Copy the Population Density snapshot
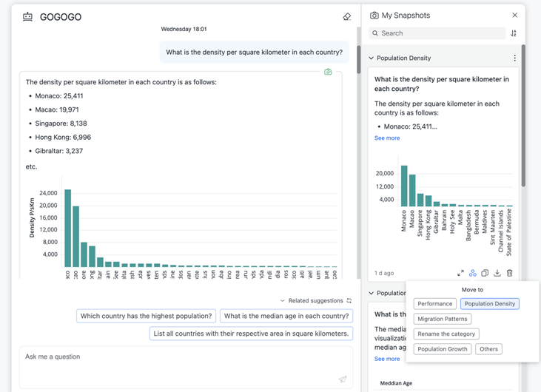Image resolution: width=541 pixels, height=392 pixels. 485,273
